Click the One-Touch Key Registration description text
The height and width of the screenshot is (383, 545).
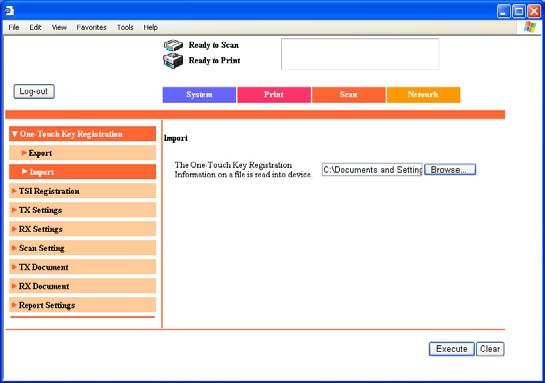[243, 170]
